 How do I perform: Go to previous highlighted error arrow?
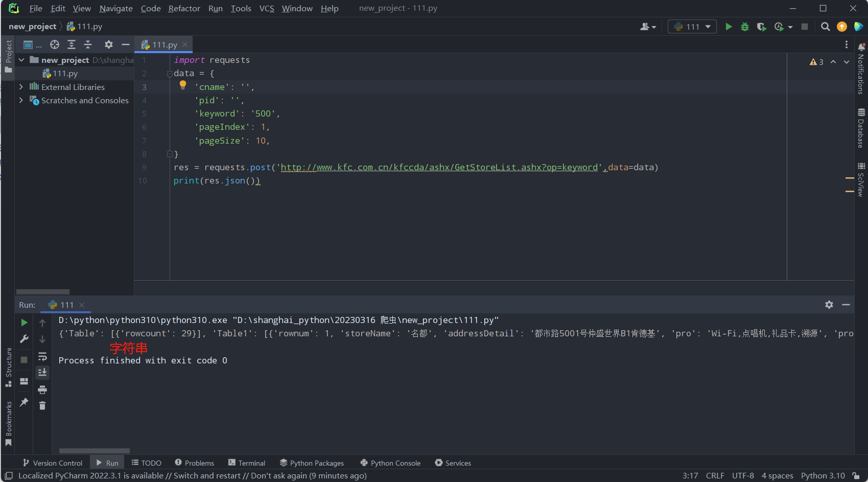click(x=833, y=62)
